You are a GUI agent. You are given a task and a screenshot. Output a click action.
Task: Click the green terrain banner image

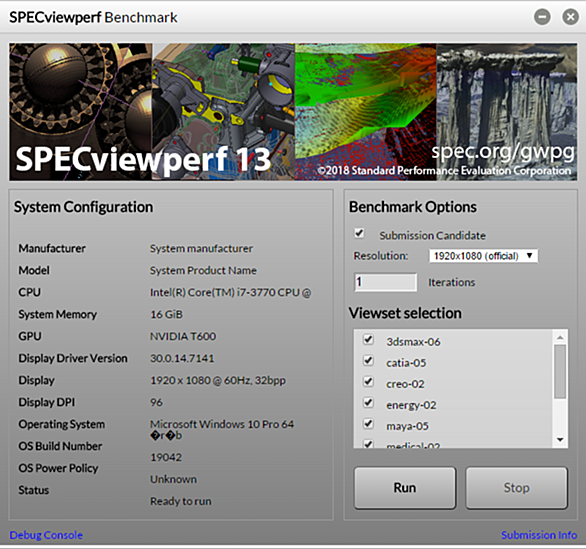coord(366,112)
